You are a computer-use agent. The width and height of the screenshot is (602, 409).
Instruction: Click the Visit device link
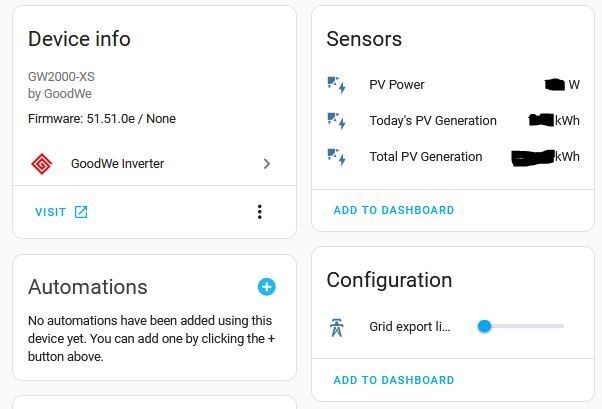coord(51,212)
